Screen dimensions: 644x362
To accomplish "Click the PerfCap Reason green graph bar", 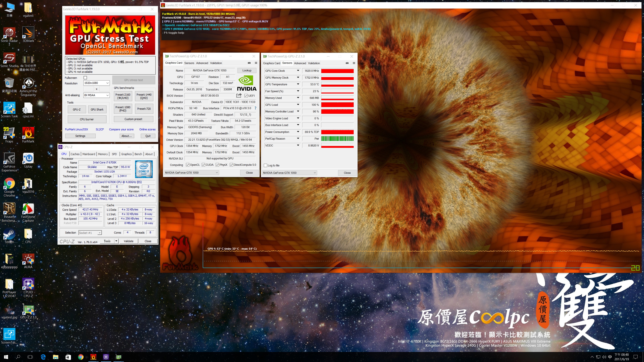I will (337, 139).
